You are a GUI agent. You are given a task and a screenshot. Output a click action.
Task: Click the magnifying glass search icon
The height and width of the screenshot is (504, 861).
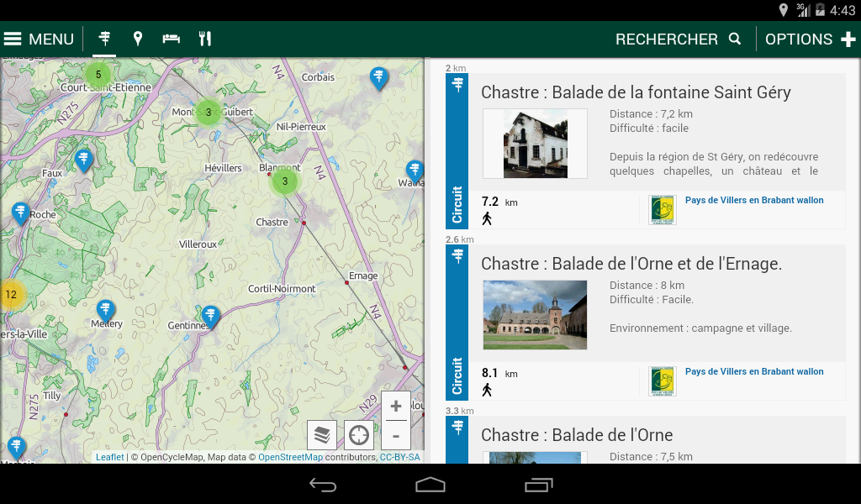[x=735, y=39]
